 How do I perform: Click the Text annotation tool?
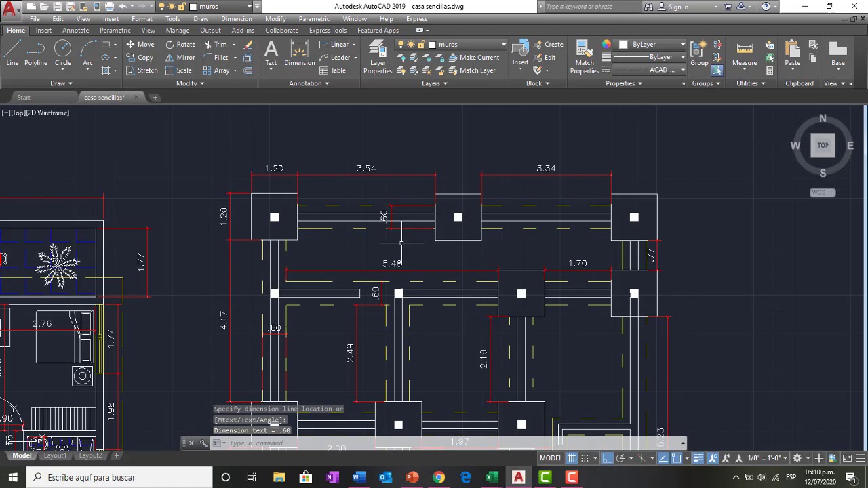pos(271,54)
